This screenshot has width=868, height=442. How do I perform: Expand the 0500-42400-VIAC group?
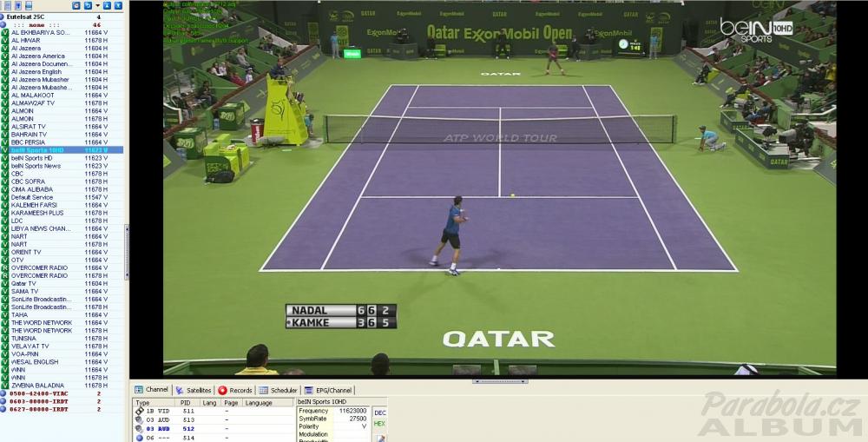tap(3, 393)
